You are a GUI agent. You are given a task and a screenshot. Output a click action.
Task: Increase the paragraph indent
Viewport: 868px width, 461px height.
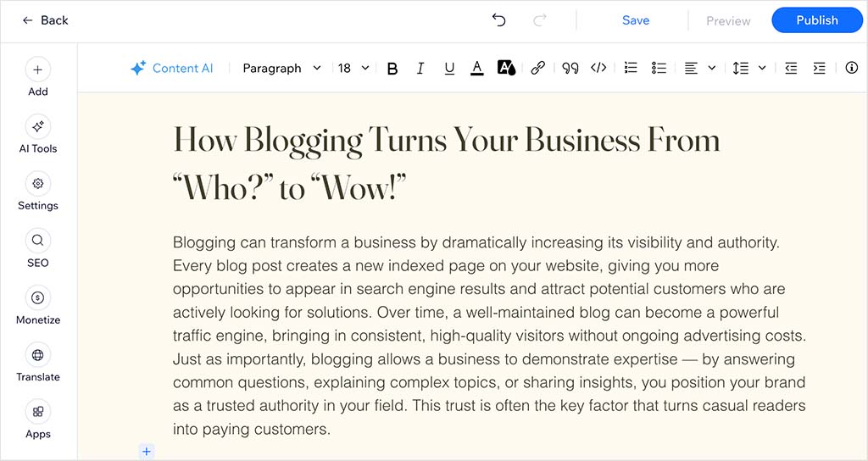pyautogui.click(x=820, y=68)
